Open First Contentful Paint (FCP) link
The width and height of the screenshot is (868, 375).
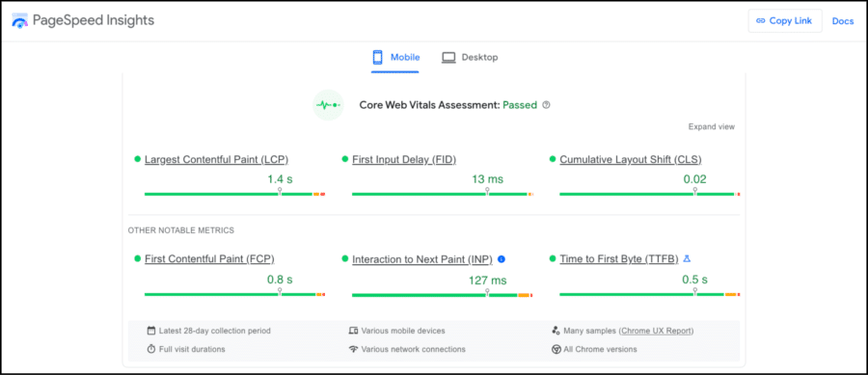point(209,259)
